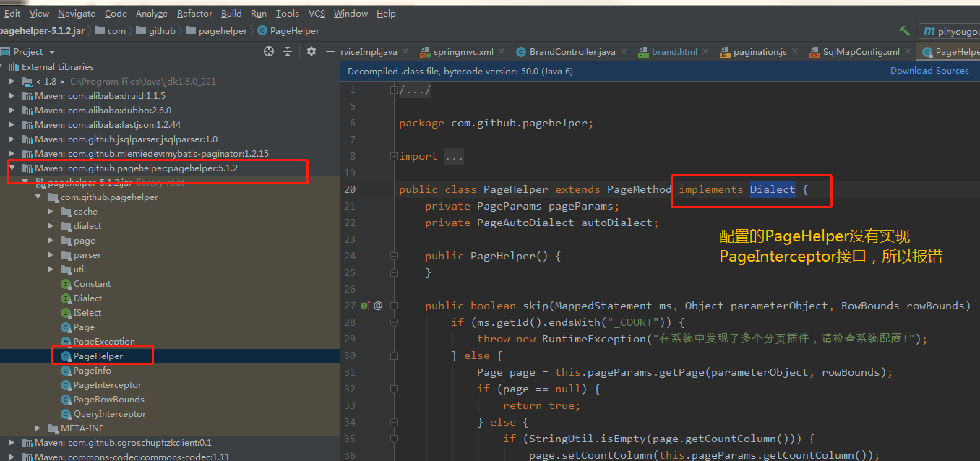
Task: Expand the dialect package folder
Action: (x=51, y=226)
